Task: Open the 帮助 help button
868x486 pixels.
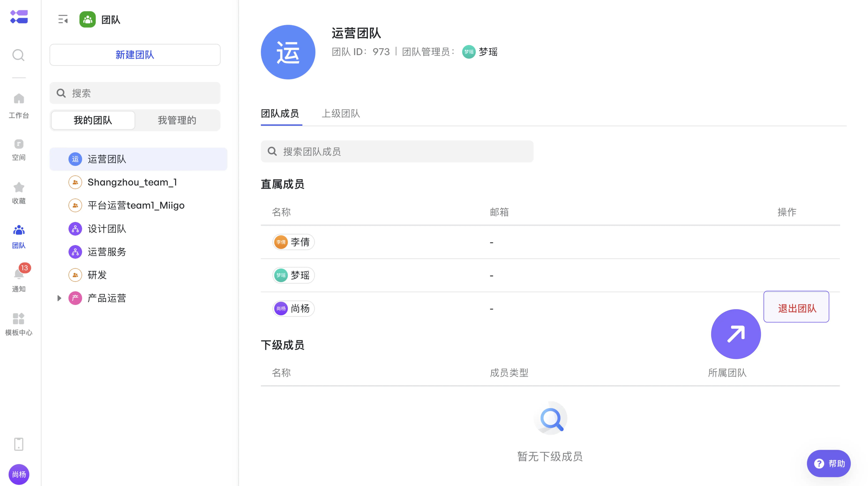Action: click(829, 463)
